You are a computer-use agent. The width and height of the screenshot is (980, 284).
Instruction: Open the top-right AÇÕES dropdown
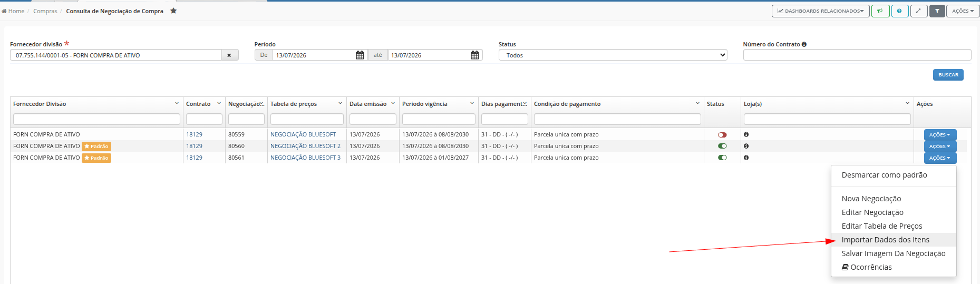click(963, 11)
